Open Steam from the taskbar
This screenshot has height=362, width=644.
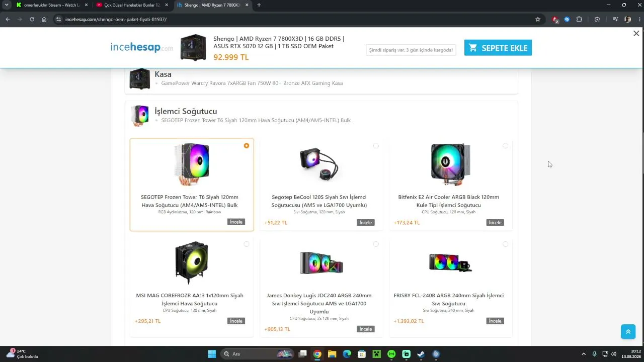click(x=421, y=354)
